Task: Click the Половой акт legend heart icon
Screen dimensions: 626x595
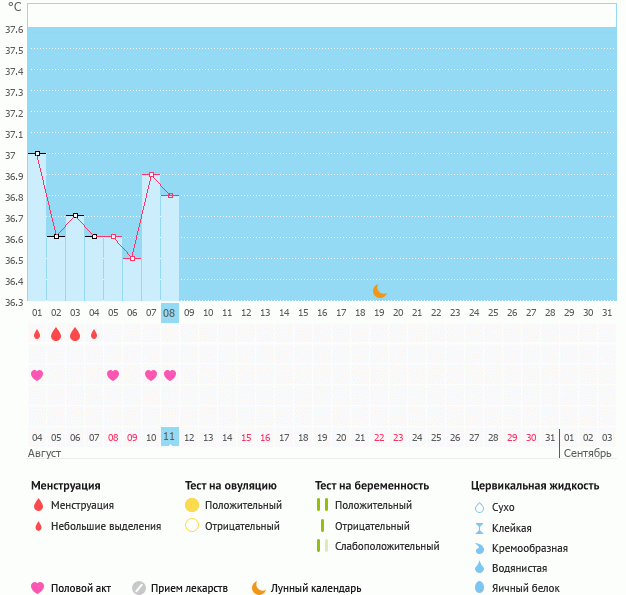Action: click(x=38, y=588)
